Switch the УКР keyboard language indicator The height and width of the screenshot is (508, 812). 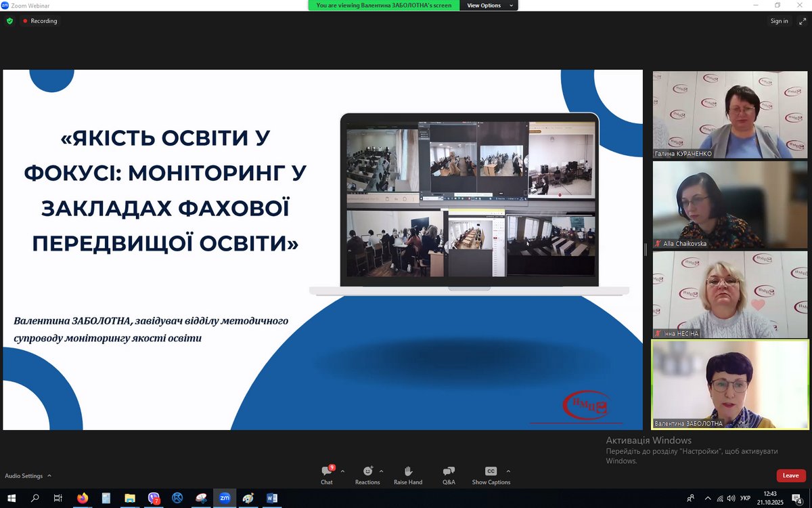(745, 498)
